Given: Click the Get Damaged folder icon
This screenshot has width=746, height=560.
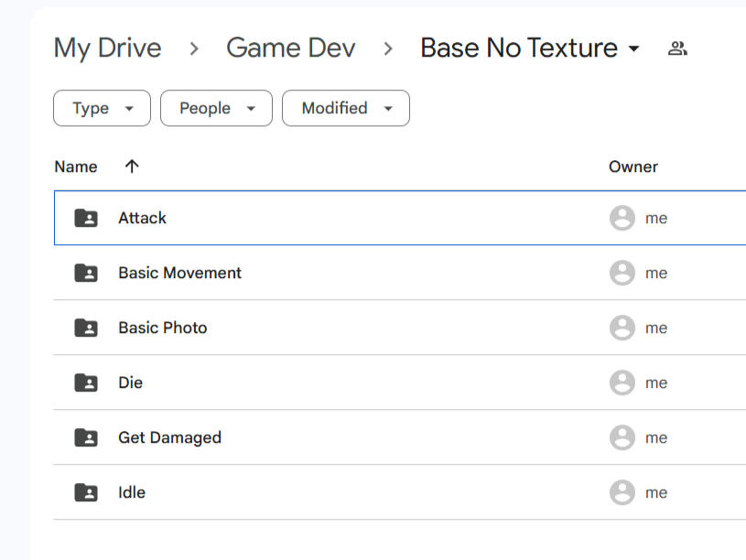Looking at the screenshot, I should (x=86, y=437).
